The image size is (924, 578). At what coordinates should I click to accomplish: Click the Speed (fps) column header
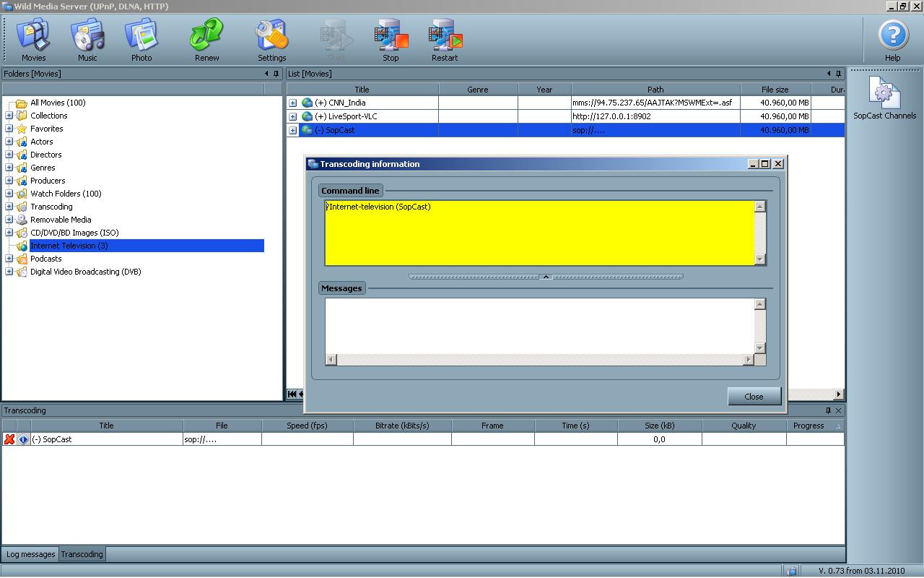(308, 426)
